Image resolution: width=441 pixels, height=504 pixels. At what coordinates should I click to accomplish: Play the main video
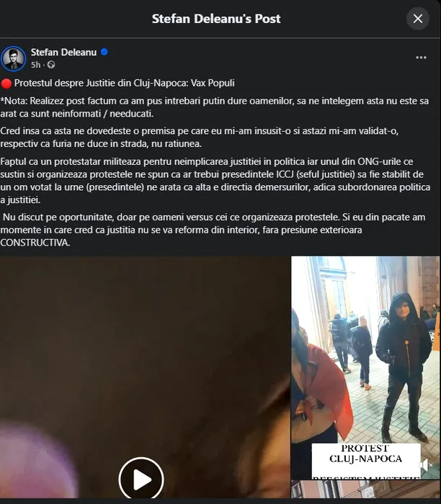(x=141, y=479)
